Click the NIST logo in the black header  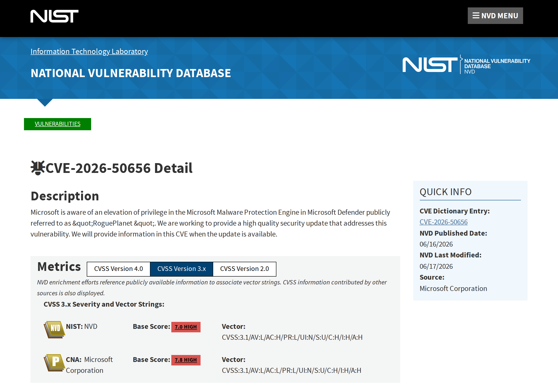tap(54, 16)
